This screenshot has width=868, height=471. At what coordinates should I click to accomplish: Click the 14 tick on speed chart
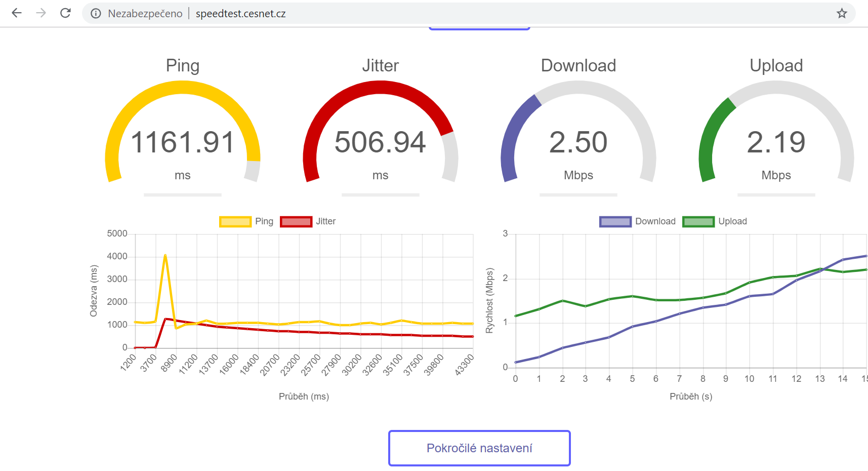tap(843, 379)
